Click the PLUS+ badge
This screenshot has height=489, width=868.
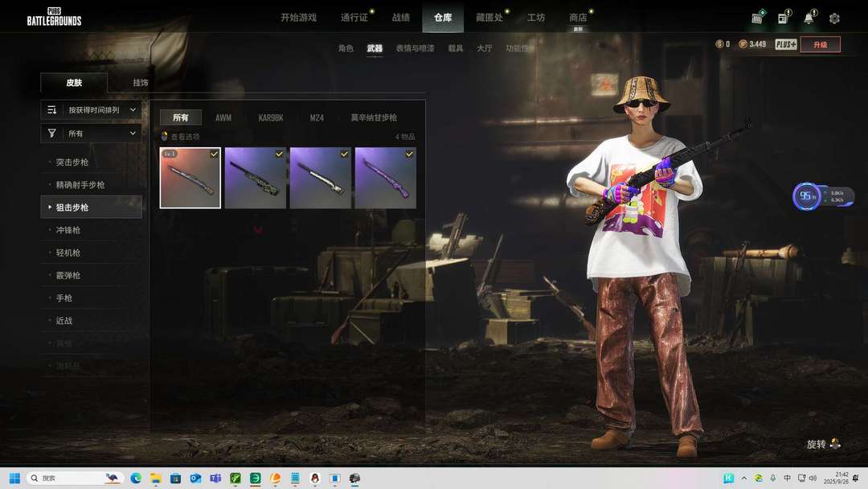[x=785, y=44]
